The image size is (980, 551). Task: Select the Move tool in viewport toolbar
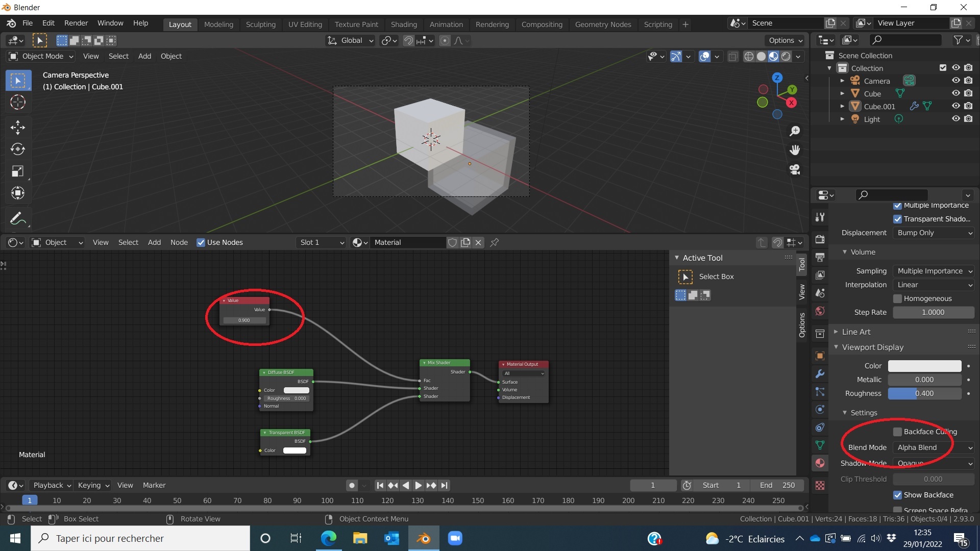point(18,127)
